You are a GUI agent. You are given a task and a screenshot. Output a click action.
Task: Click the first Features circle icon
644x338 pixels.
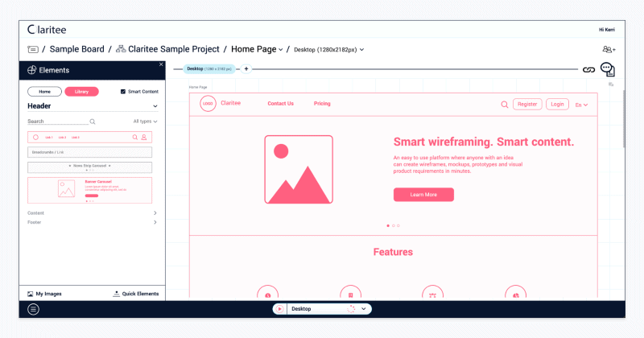coord(268,292)
